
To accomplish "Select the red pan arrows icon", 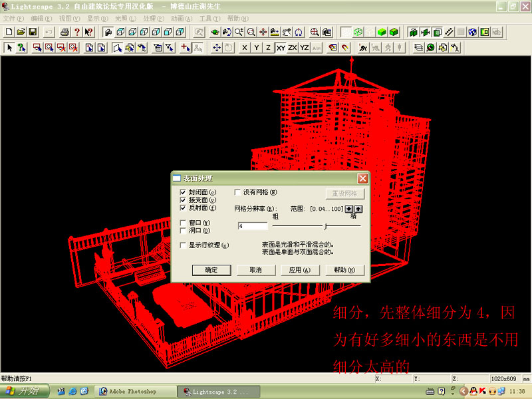I will pos(263,32).
